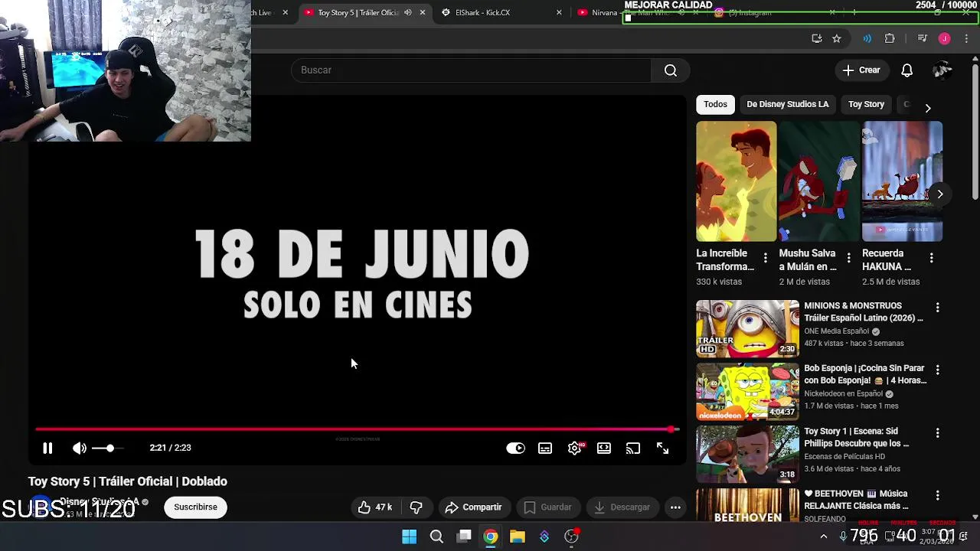Switch the player to theater mode
The height and width of the screenshot is (551, 980).
click(x=604, y=448)
